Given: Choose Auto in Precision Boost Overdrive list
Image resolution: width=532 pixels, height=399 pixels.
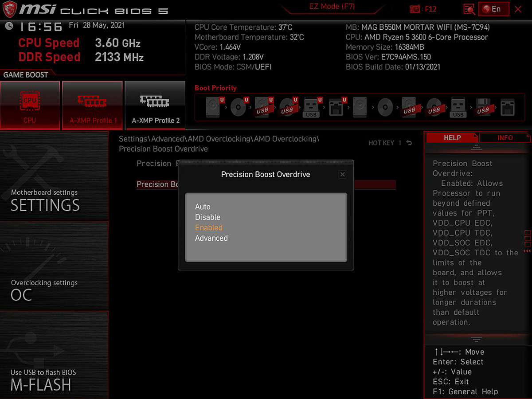Looking at the screenshot, I should pyautogui.click(x=203, y=207).
